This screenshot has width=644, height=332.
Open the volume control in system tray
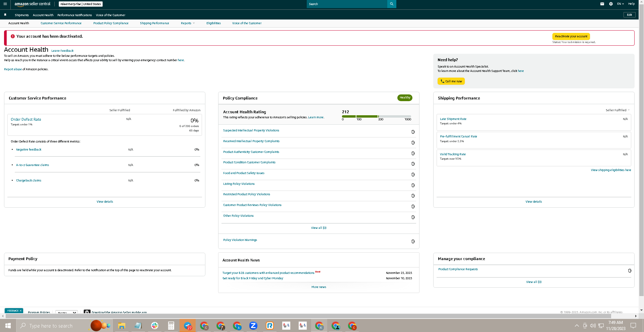click(593, 326)
